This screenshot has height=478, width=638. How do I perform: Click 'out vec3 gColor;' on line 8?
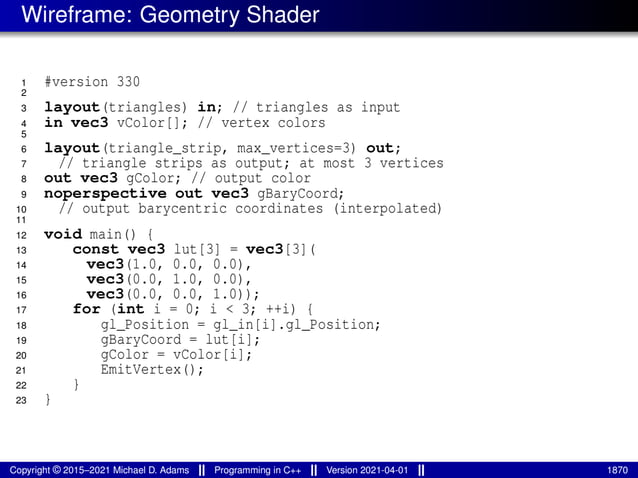[x=112, y=178]
